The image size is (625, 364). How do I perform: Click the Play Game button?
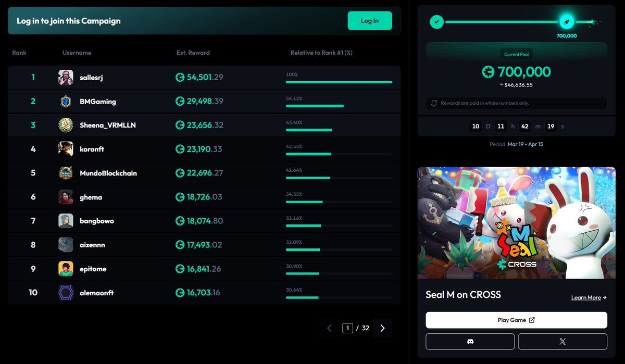tap(516, 320)
